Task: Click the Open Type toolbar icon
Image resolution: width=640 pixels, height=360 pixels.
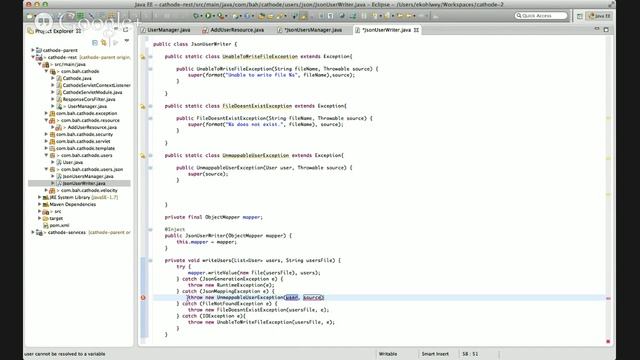Action: (262, 16)
